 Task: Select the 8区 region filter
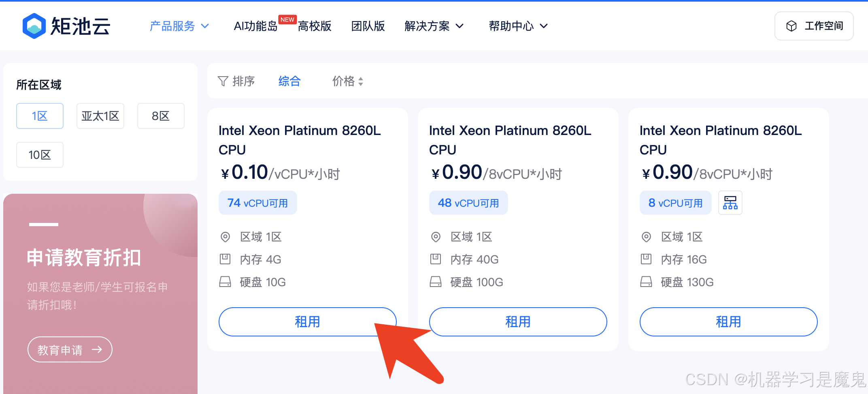[161, 116]
